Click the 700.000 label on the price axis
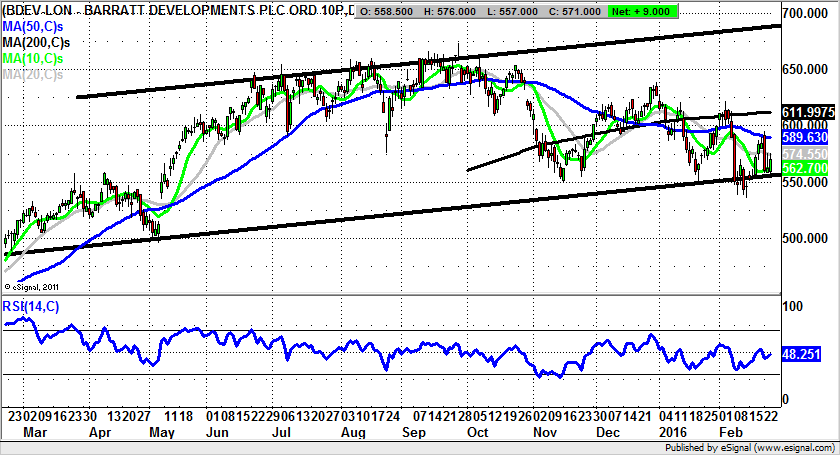The width and height of the screenshot is (840, 455). tap(810, 14)
